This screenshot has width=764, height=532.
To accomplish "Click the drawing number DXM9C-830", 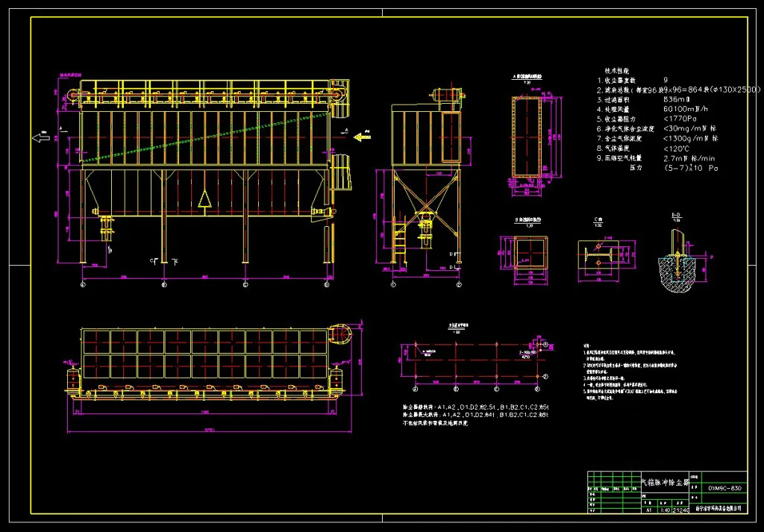I will [x=724, y=488].
